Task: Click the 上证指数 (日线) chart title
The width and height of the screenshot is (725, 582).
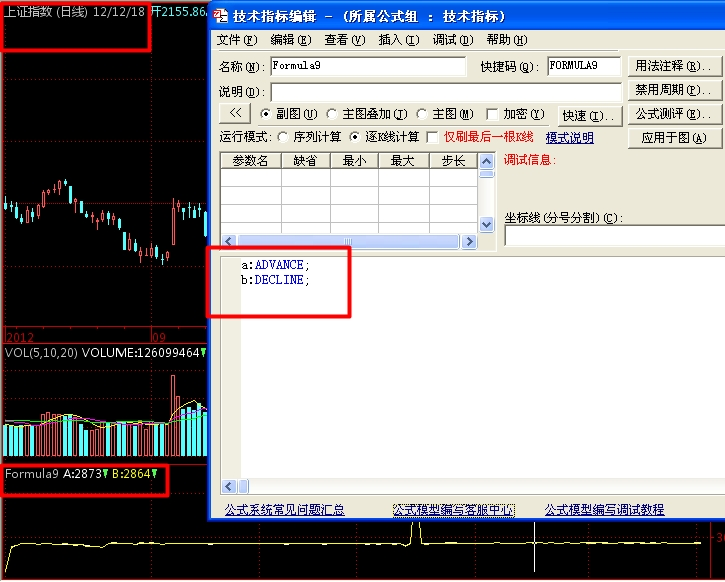Action: 46,12
